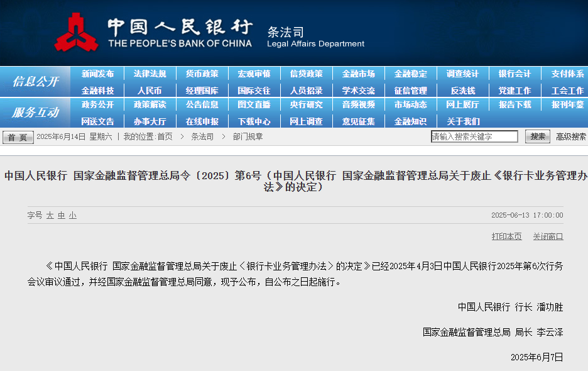Screen dimensions: 588x371
Task: Open 政务公开 service link
Action: (97, 105)
